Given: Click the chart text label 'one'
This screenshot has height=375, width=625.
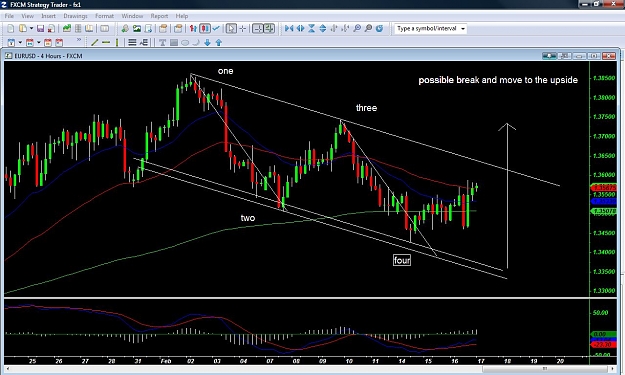Looking at the screenshot, I should click(x=226, y=71).
